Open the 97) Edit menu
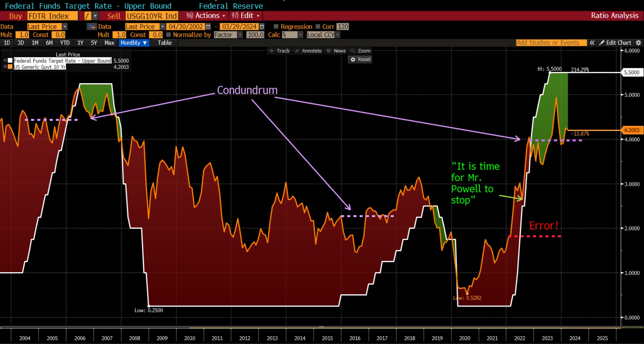Image resolution: width=644 pixels, height=344 pixels. pos(245,16)
